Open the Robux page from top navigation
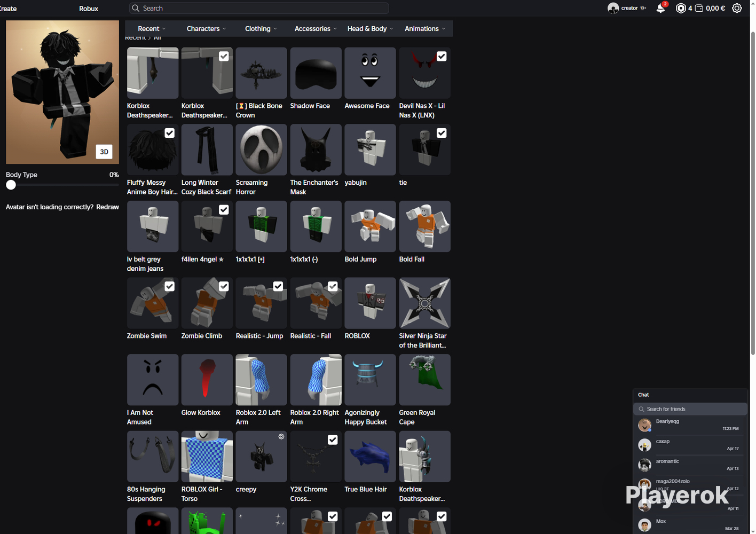Viewport: 756px width, 534px height. click(89, 9)
